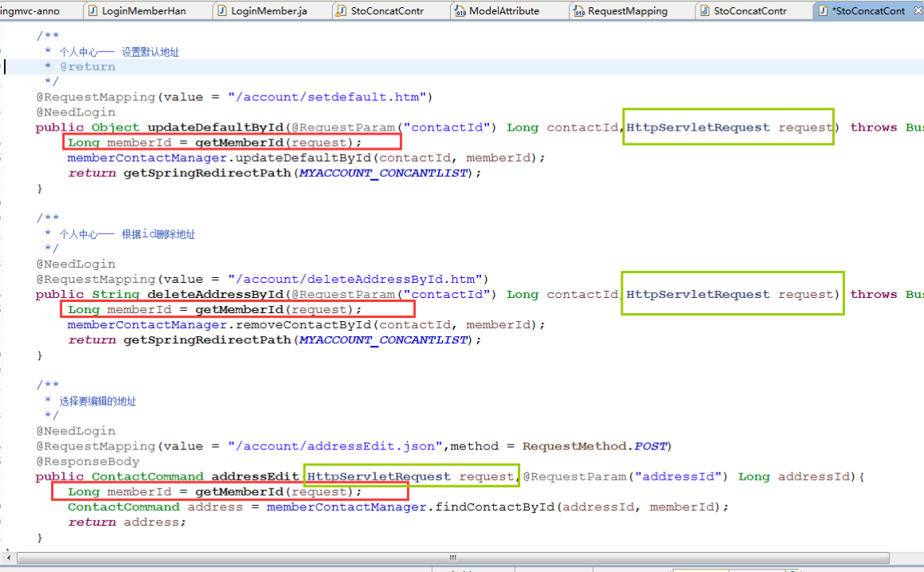
Task: Click the comment 个人中心—— 设置默认地址
Action: tap(119, 52)
